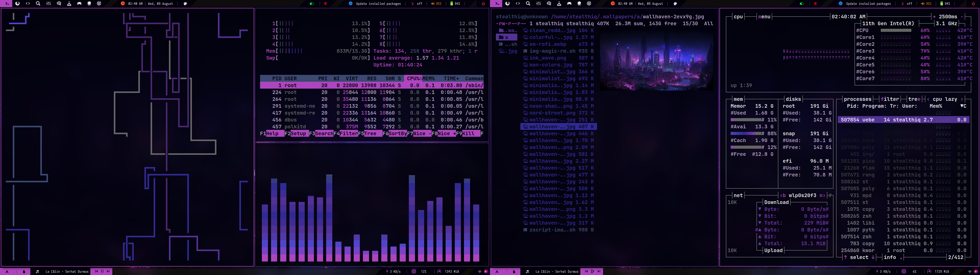Screen dimensions: 980x275
Task: Toggle the green switch in left top bar
Action: [312, 3]
